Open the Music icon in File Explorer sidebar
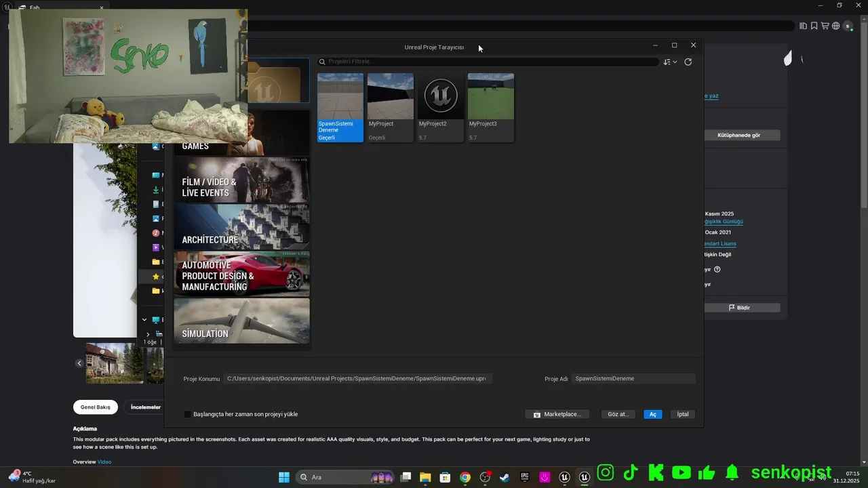The width and height of the screenshot is (868, 488). [x=156, y=233]
